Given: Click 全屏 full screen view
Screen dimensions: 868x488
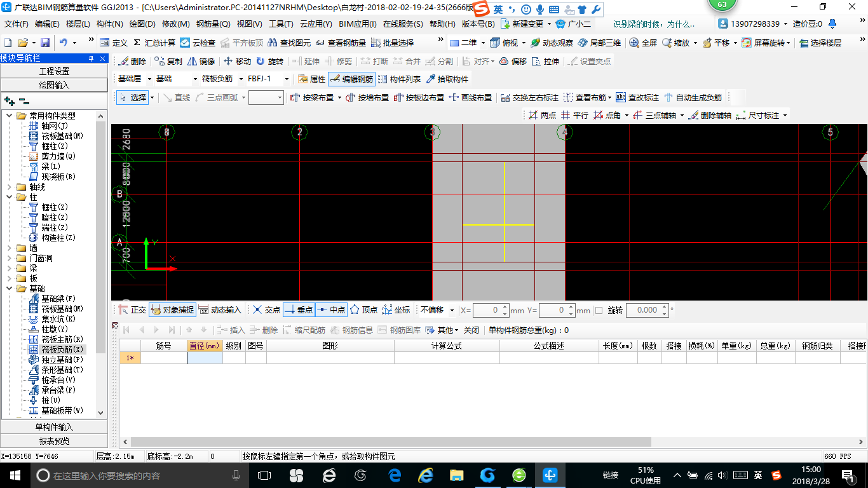Looking at the screenshot, I should click(643, 43).
